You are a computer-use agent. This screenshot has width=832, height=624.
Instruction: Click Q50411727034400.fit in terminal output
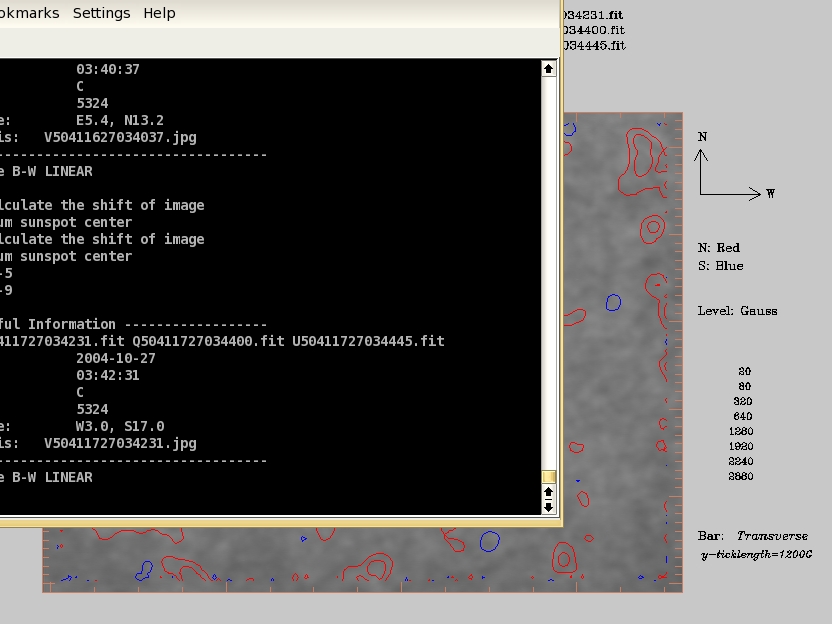[x=208, y=341]
